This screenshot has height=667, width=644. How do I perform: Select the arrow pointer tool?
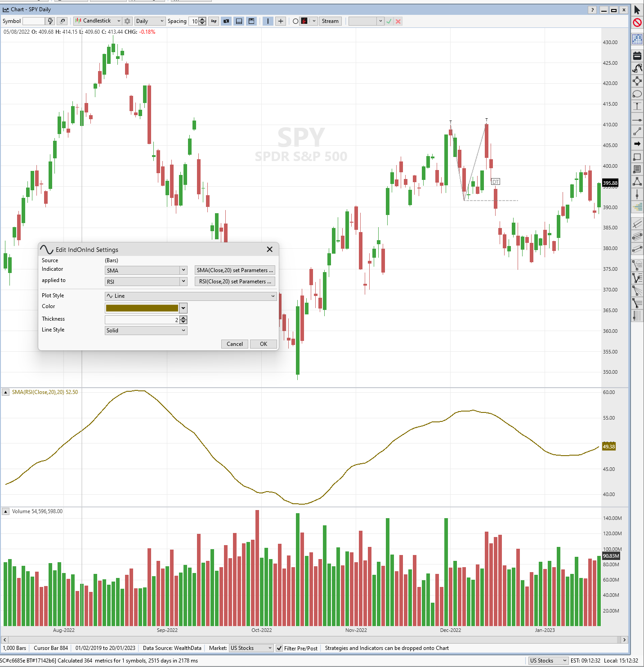pyautogui.click(x=637, y=10)
